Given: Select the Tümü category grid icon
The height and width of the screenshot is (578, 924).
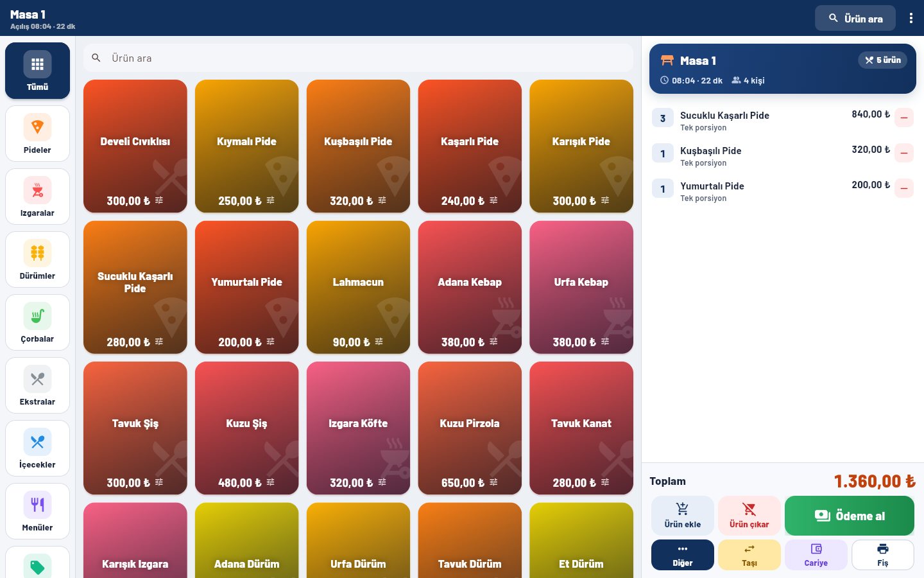Looking at the screenshot, I should (37, 64).
